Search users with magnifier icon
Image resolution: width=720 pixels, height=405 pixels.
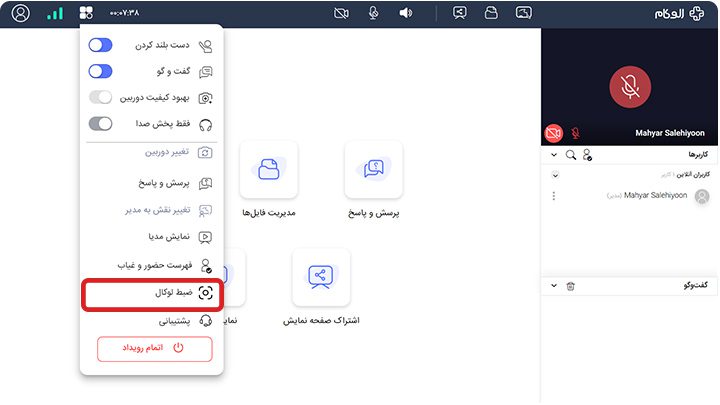570,155
